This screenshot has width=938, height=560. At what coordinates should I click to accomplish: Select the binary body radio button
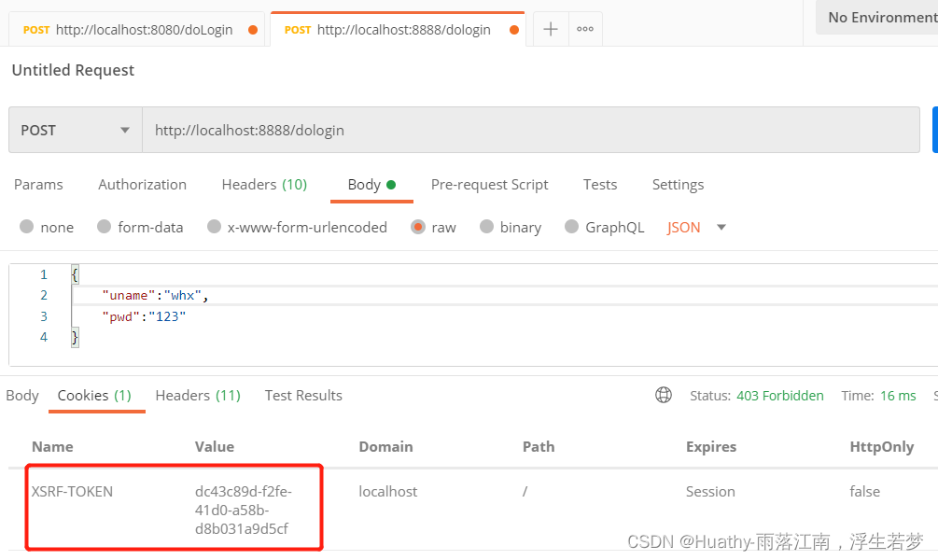(486, 227)
